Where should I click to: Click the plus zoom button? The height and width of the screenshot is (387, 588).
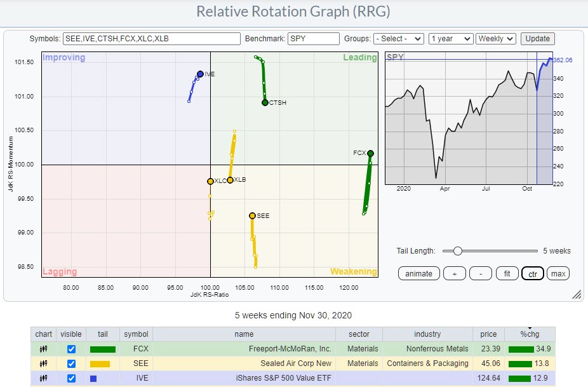click(x=454, y=274)
